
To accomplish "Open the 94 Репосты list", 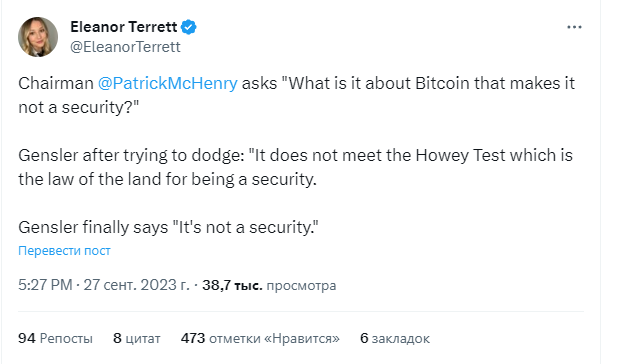I will click(55, 338).
